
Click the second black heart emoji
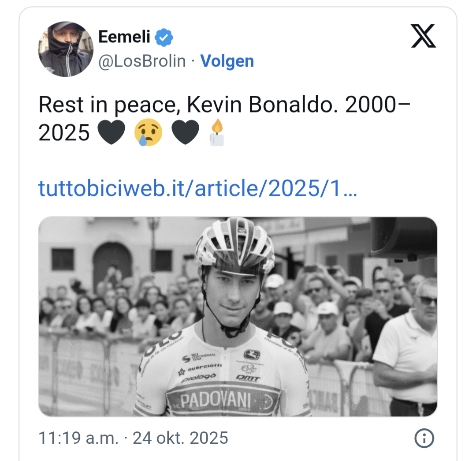(185, 132)
